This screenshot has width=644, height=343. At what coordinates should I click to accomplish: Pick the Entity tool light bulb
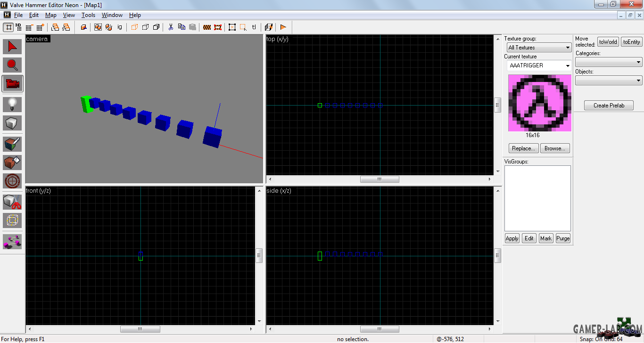tap(12, 104)
